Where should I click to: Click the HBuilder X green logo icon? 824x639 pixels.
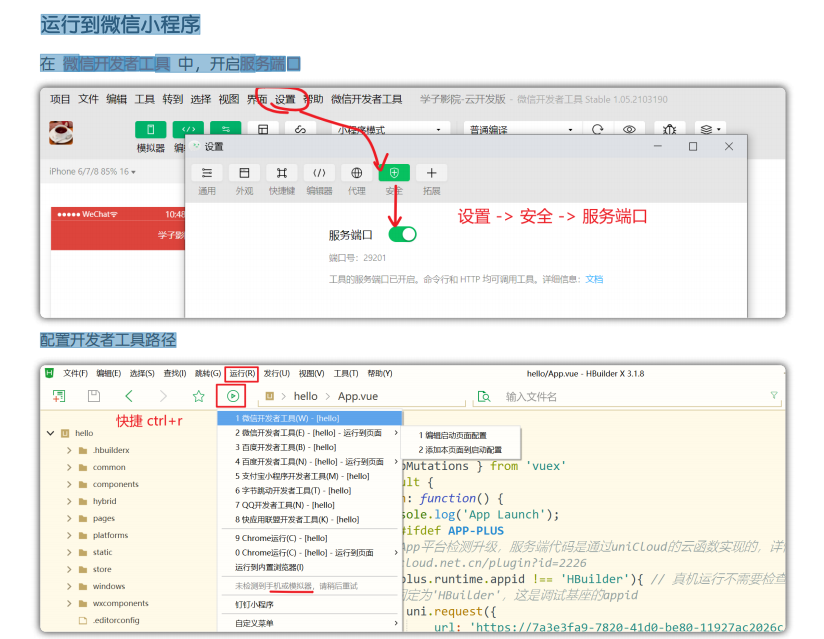49,373
